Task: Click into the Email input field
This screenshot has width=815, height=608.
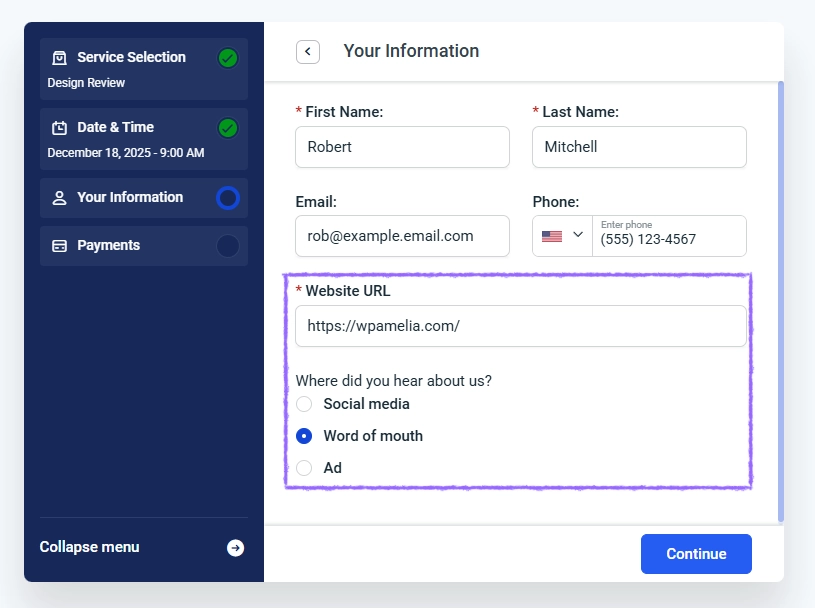Action: [x=402, y=236]
